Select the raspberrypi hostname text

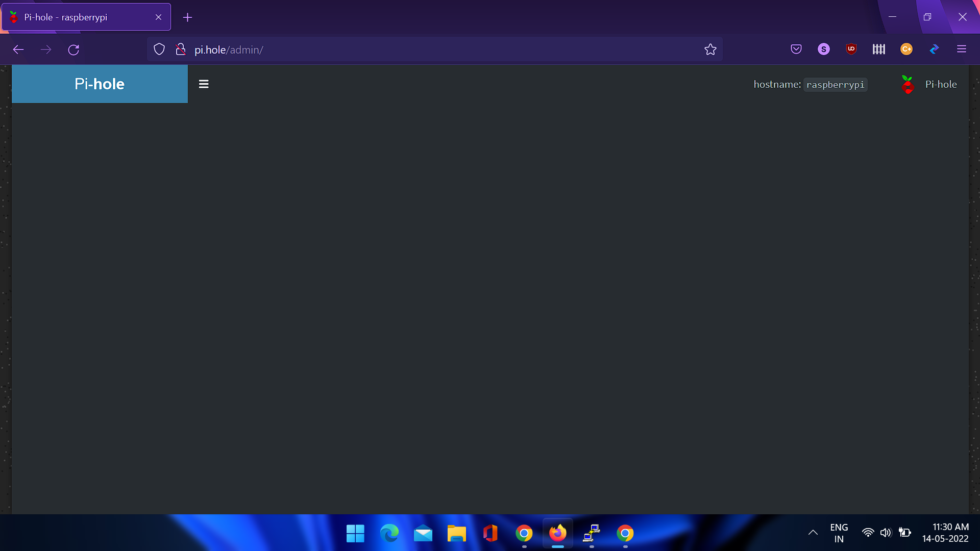[835, 85]
